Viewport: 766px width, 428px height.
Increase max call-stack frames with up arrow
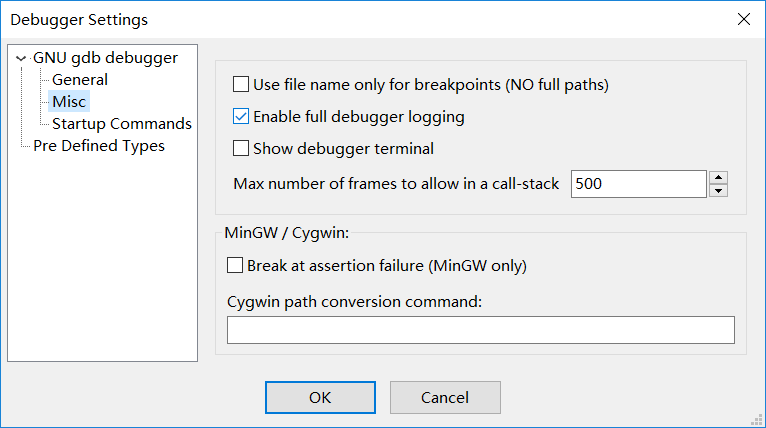[x=718, y=178]
